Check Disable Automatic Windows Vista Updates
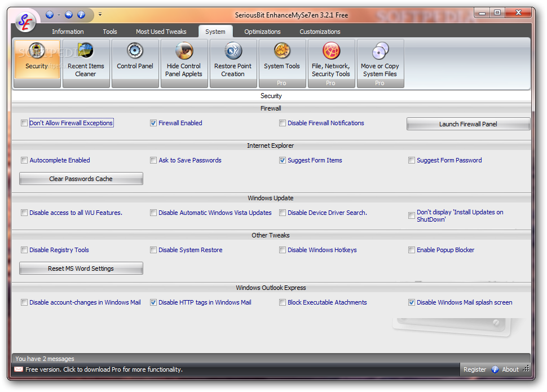 153,213
